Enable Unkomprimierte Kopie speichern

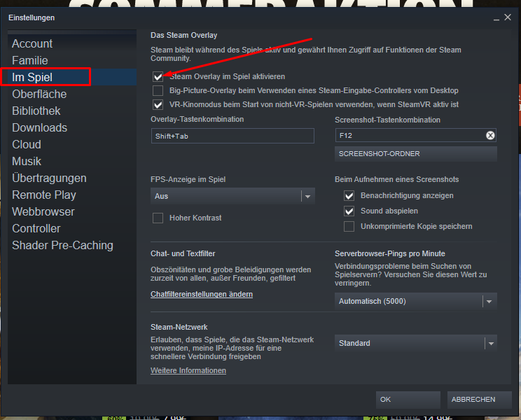(349, 226)
